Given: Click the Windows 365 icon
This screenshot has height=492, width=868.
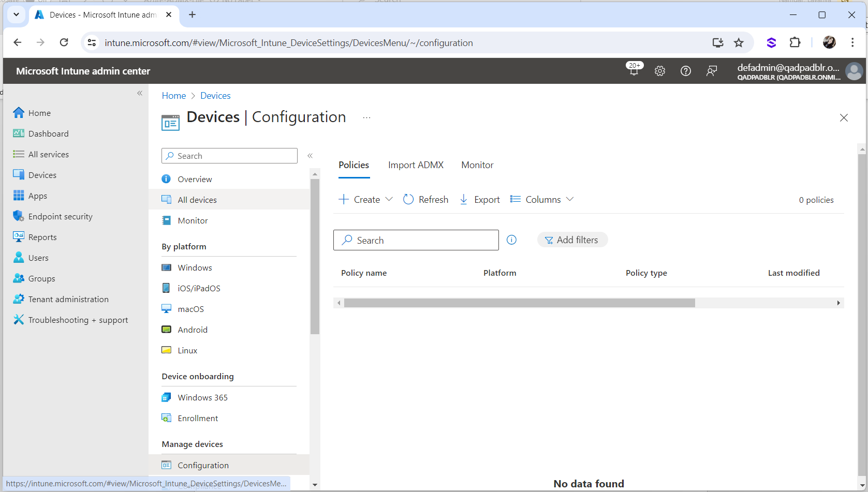Looking at the screenshot, I should point(166,397).
